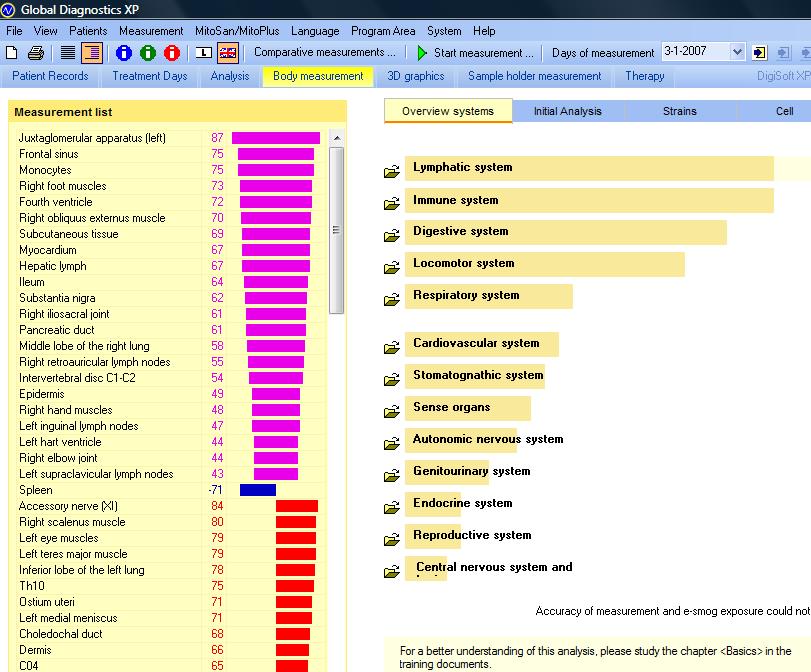811x672 pixels.
Task: Open the System menu
Action: pyautogui.click(x=444, y=31)
